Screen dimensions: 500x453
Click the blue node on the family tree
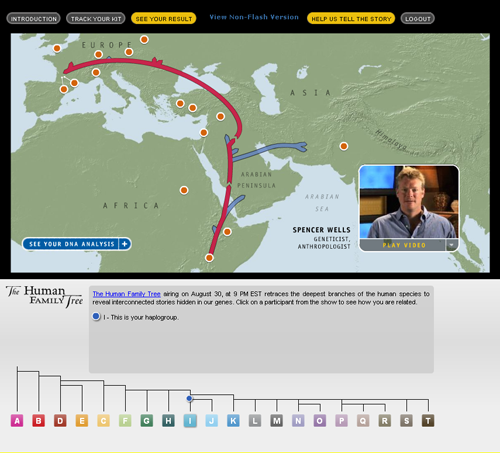(189, 398)
